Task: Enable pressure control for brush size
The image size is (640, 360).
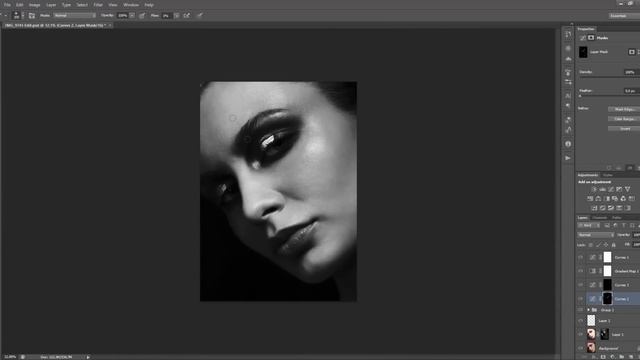Action: 200,16
